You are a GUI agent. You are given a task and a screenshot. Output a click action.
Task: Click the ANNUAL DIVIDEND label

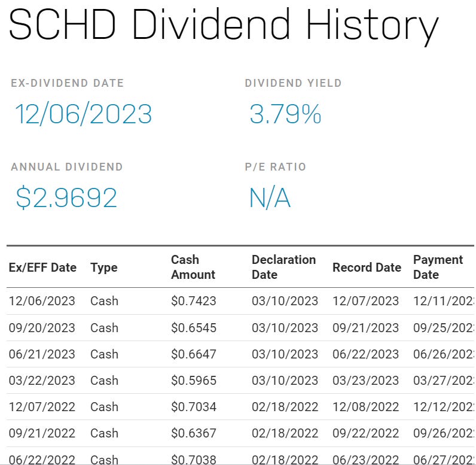[x=67, y=167]
